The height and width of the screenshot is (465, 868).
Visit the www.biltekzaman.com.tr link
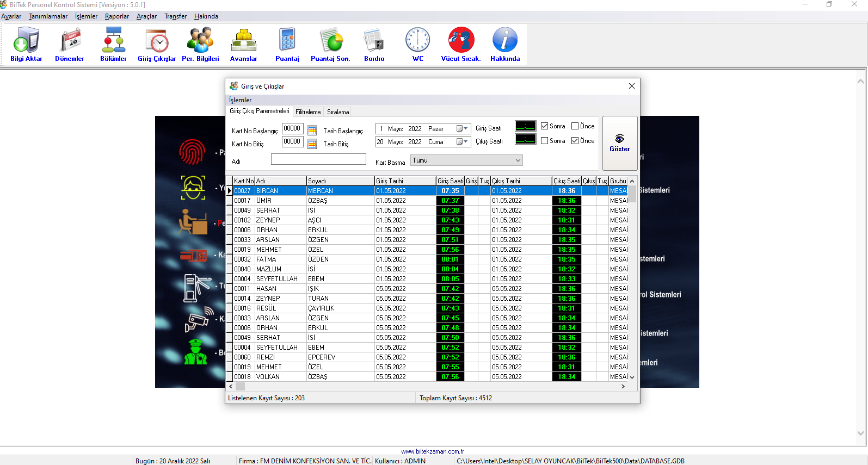[x=433, y=451]
